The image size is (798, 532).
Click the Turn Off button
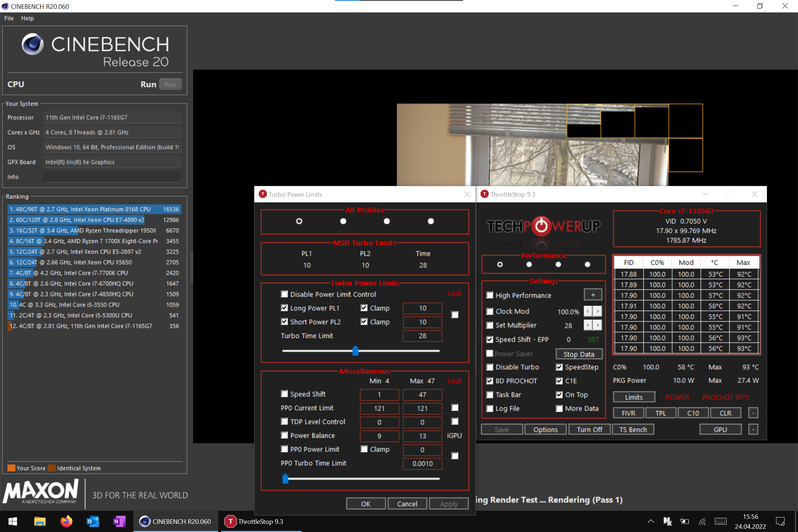tap(589, 429)
